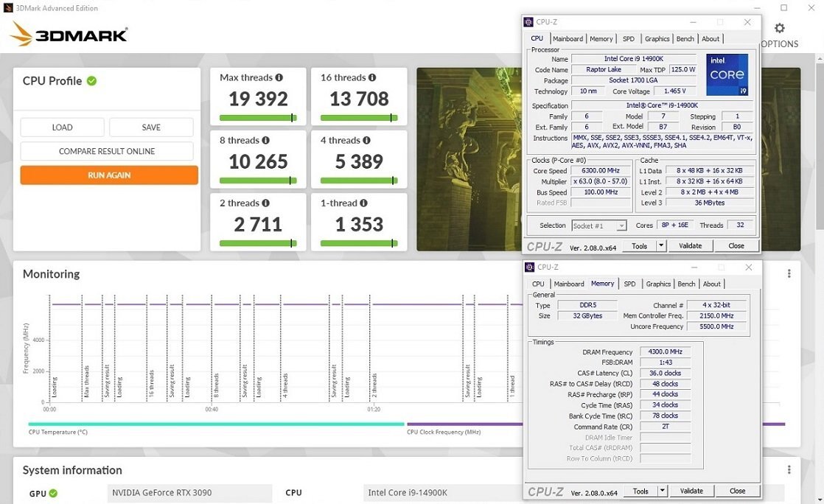Open the Monitoring panel three-dot menu
824x504 pixels.
[x=789, y=274]
